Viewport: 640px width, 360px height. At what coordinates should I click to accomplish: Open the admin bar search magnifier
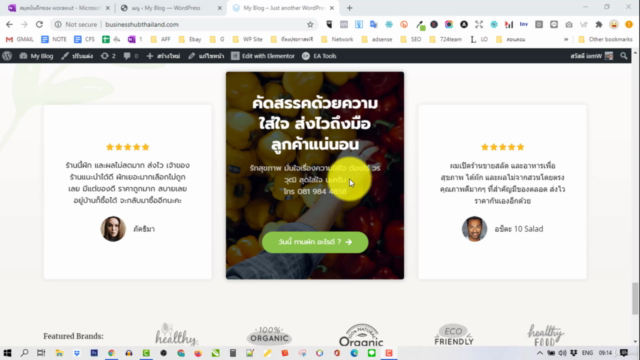coord(623,56)
